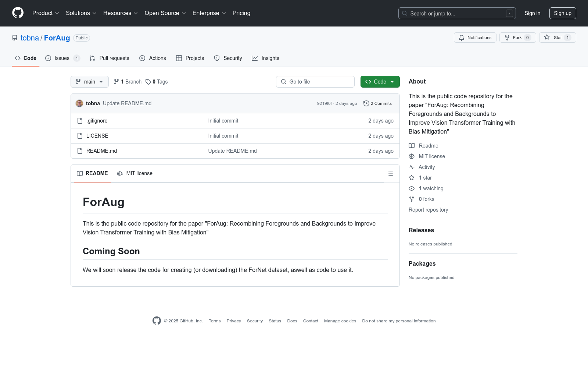Screen dimensions: 588x368
Task: Click the scales icon beside MIT license in About
Action: click(x=412, y=156)
